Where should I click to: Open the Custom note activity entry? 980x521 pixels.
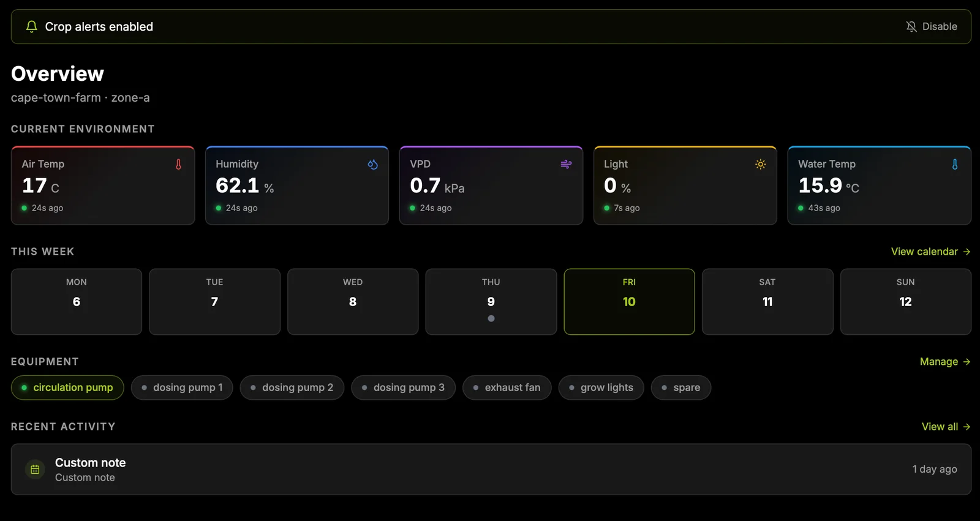point(491,470)
